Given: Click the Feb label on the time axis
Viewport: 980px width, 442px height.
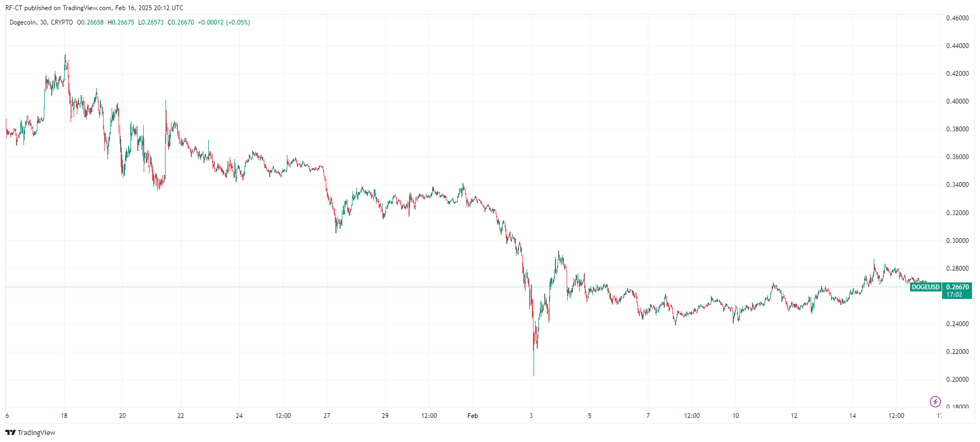Looking at the screenshot, I should [x=473, y=416].
